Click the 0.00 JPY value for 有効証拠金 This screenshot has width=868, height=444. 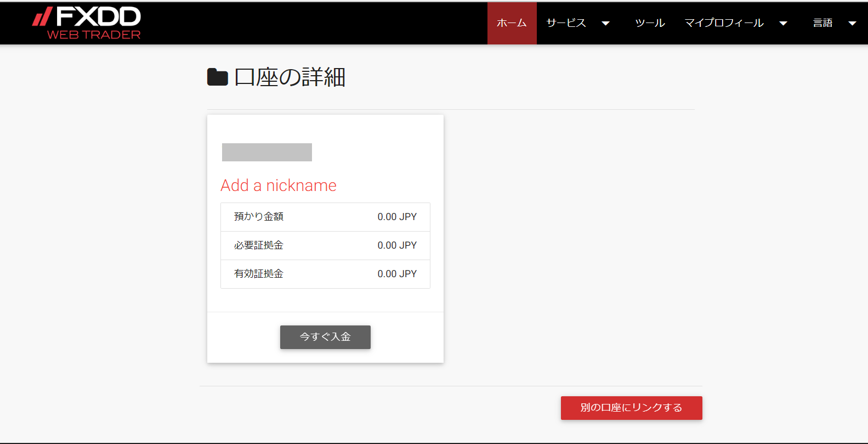pyautogui.click(x=397, y=274)
